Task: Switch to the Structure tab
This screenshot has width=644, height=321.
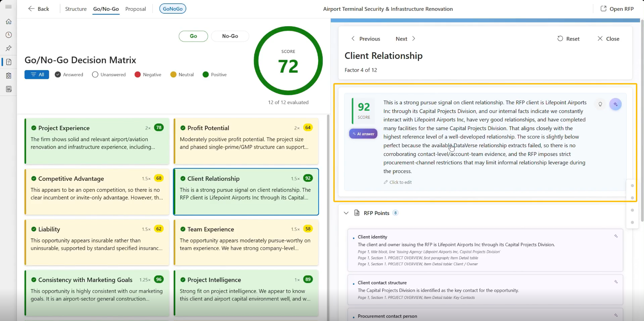Action: (76, 9)
